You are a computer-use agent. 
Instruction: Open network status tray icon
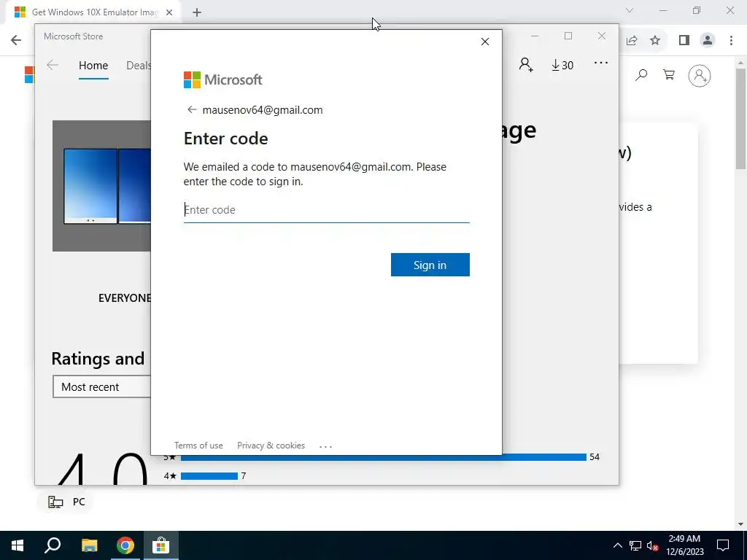click(635, 545)
